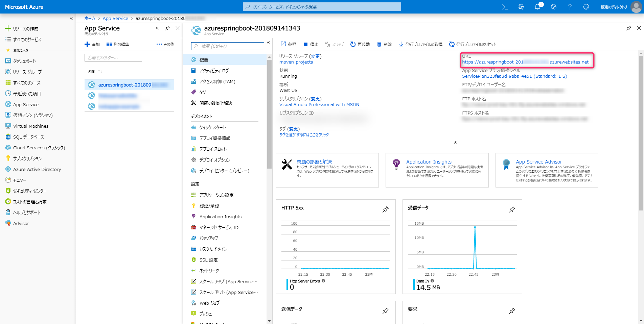The height and width of the screenshot is (324, 644).
Task: Select 概要 in the resource menu
Action: (x=225, y=60)
